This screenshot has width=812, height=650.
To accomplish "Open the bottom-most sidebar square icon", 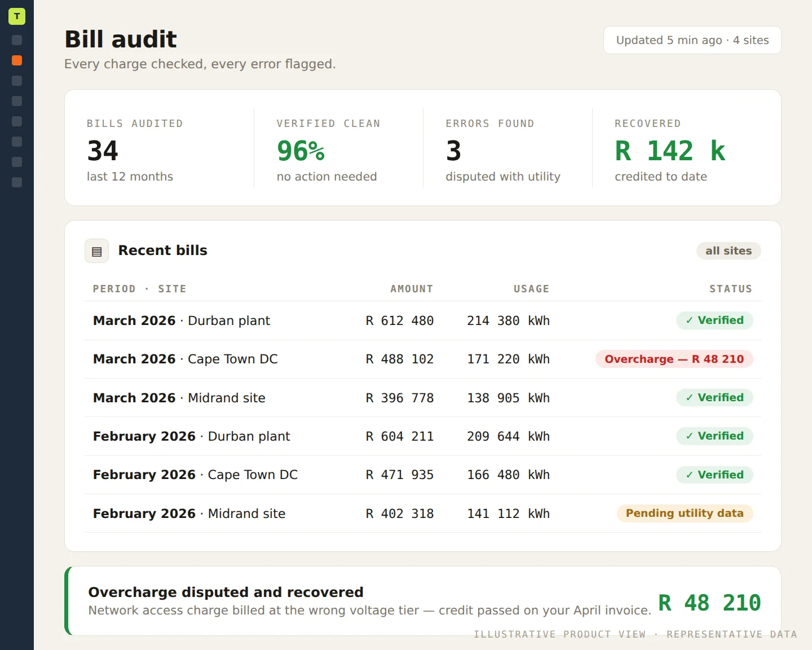I will [x=17, y=182].
